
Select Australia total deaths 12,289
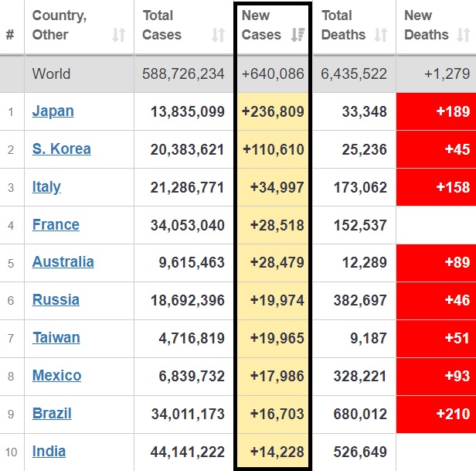365,262
